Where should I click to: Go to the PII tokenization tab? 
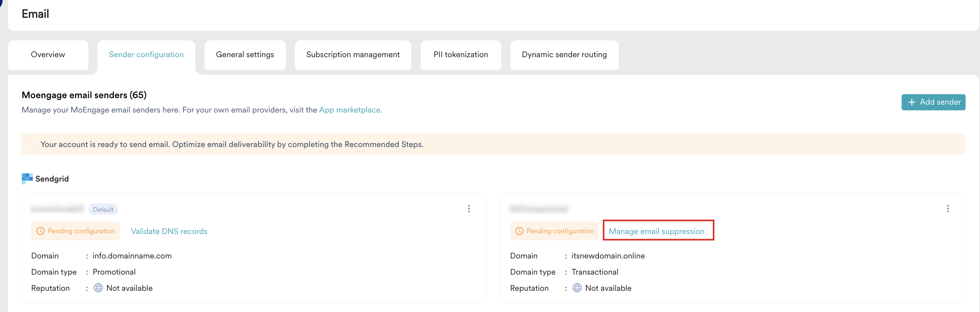tap(460, 55)
